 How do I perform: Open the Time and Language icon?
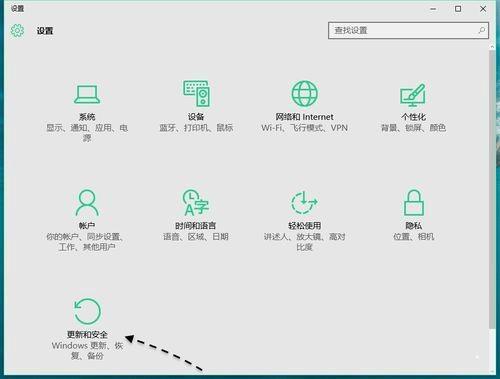[196, 203]
